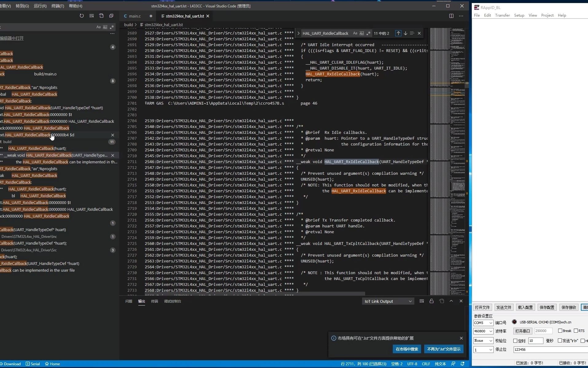Enable the RTS checkbox
This screenshot has width=588, height=368.
tap(575, 331)
